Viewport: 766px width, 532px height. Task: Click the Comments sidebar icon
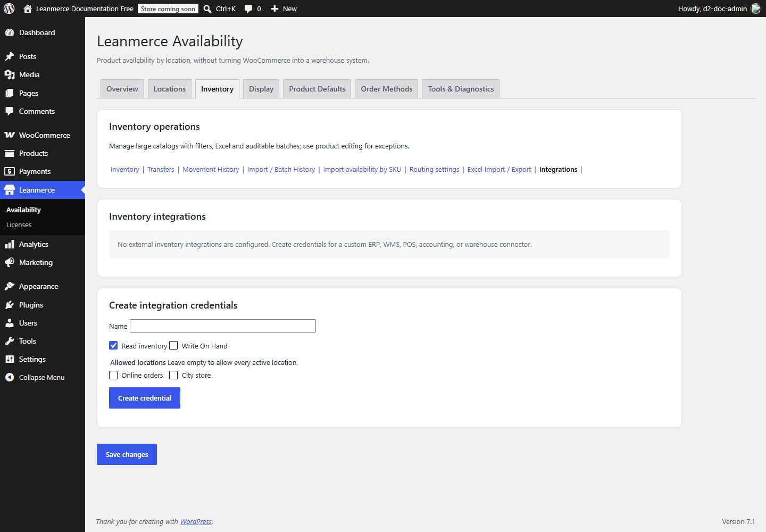[10, 111]
